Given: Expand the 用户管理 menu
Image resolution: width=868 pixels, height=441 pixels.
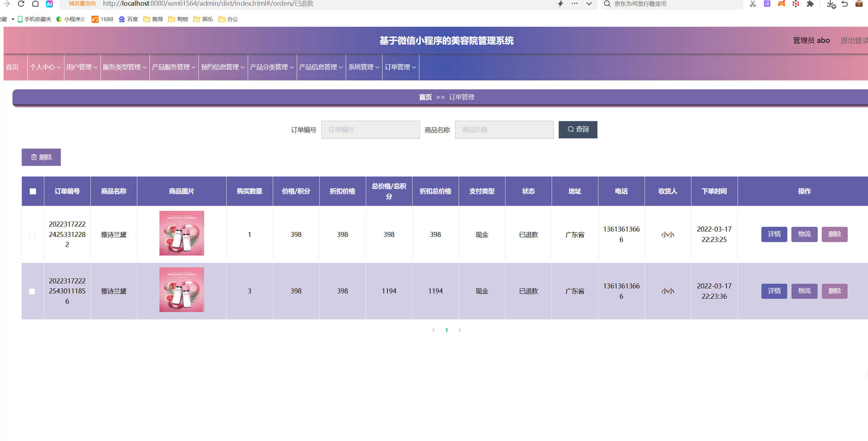Looking at the screenshot, I should point(82,67).
